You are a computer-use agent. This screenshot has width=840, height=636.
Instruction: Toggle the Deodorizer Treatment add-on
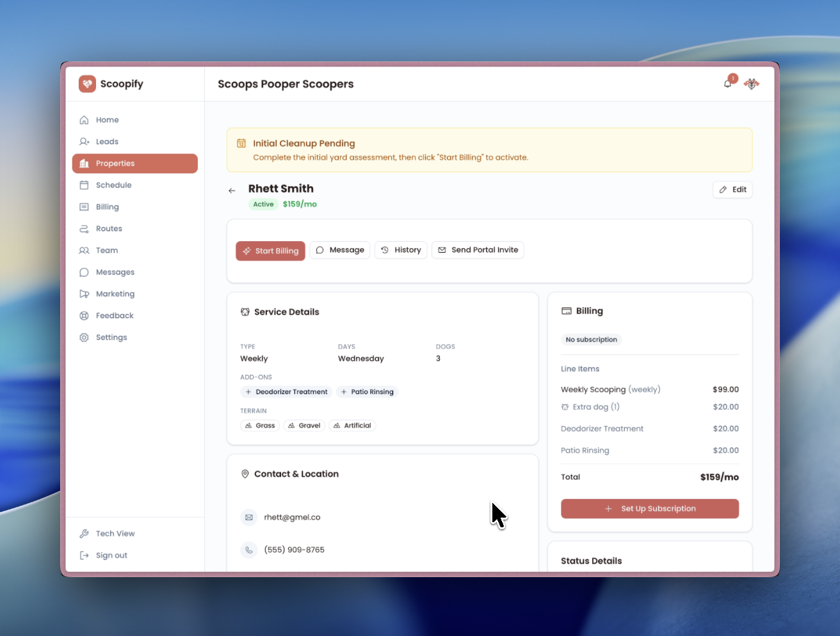[286, 392]
